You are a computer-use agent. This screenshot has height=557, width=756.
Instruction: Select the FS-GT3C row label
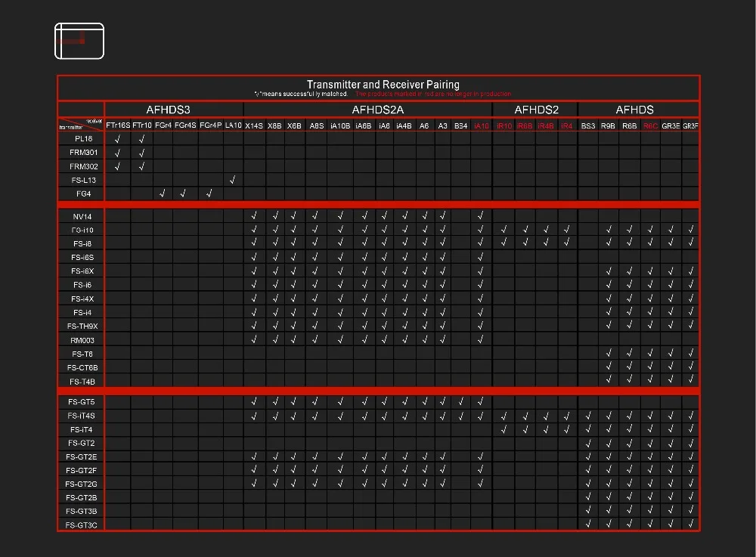click(81, 525)
